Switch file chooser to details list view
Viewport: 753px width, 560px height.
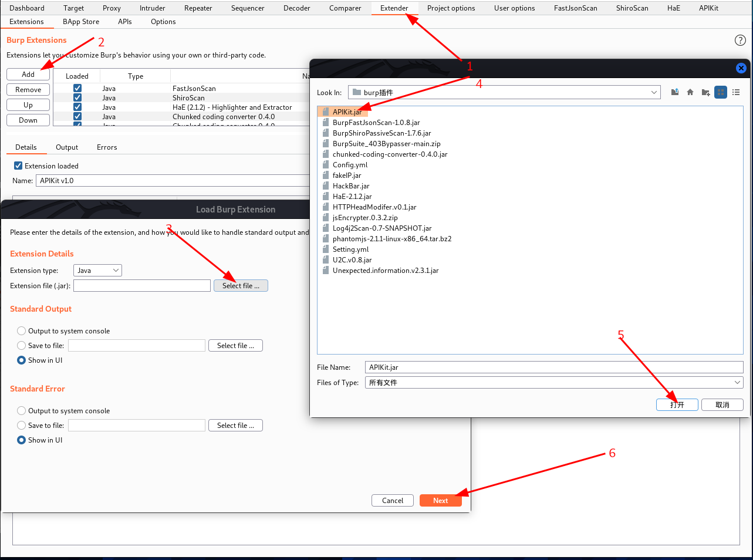tap(736, 92)
